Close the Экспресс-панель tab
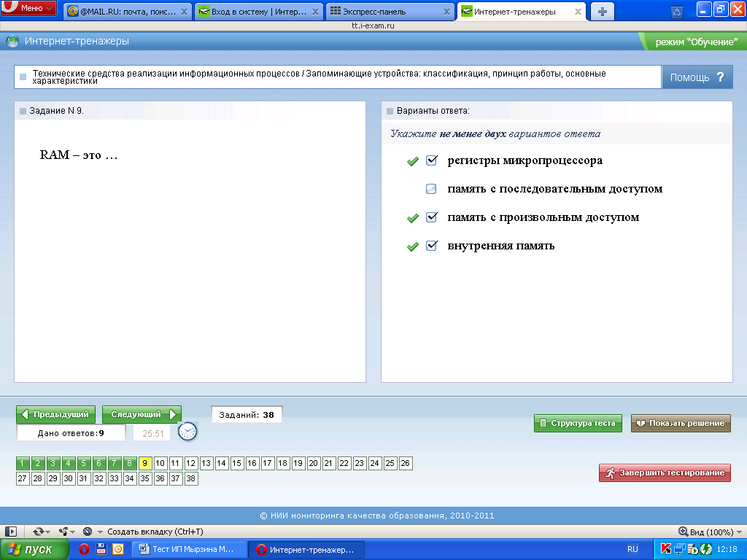Screen dimensions: 747x560 (x=447, y=12)
